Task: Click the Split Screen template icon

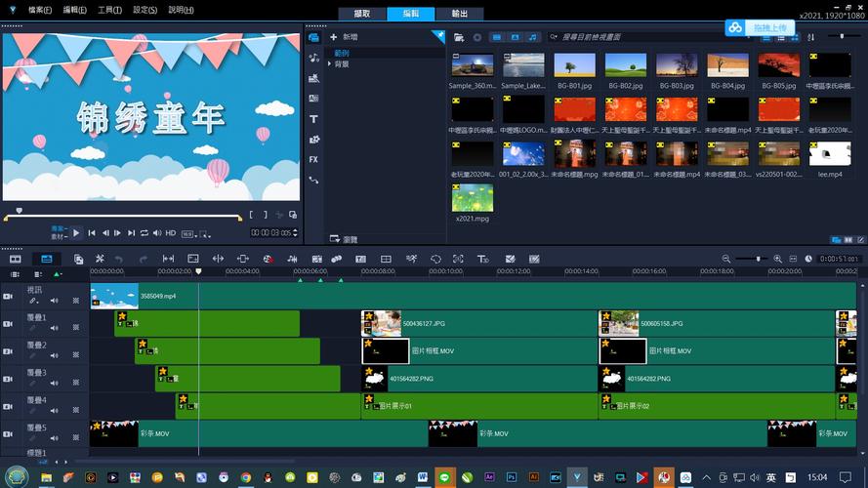Action: click(386, 259)
